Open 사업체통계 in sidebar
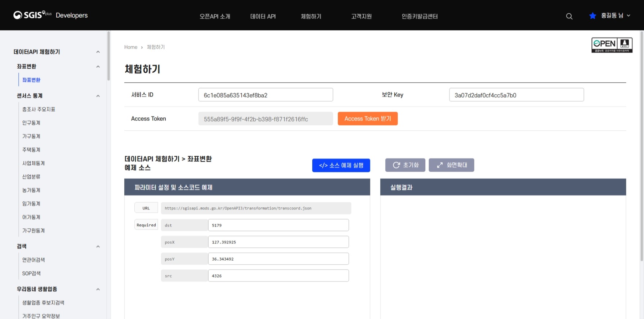 [33, 163]
